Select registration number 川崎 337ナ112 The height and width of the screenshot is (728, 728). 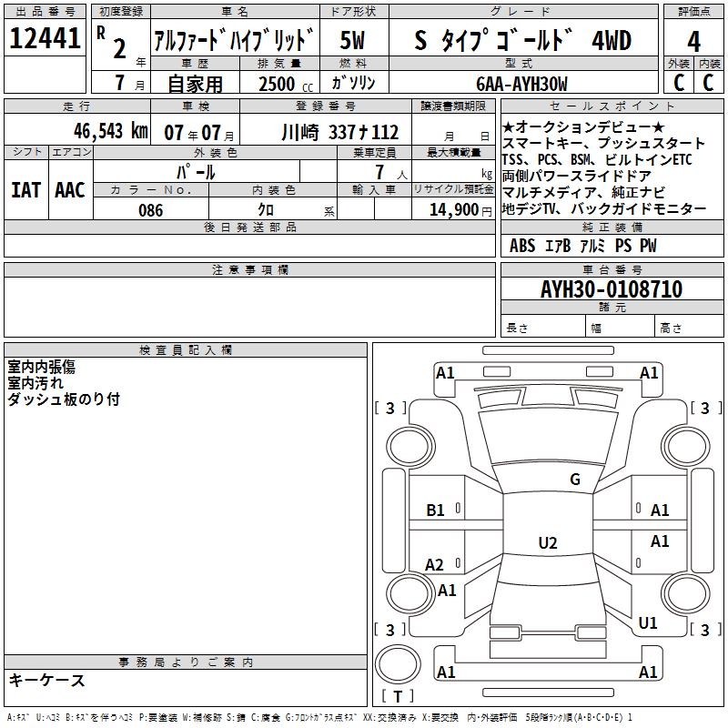coord(339,133)
